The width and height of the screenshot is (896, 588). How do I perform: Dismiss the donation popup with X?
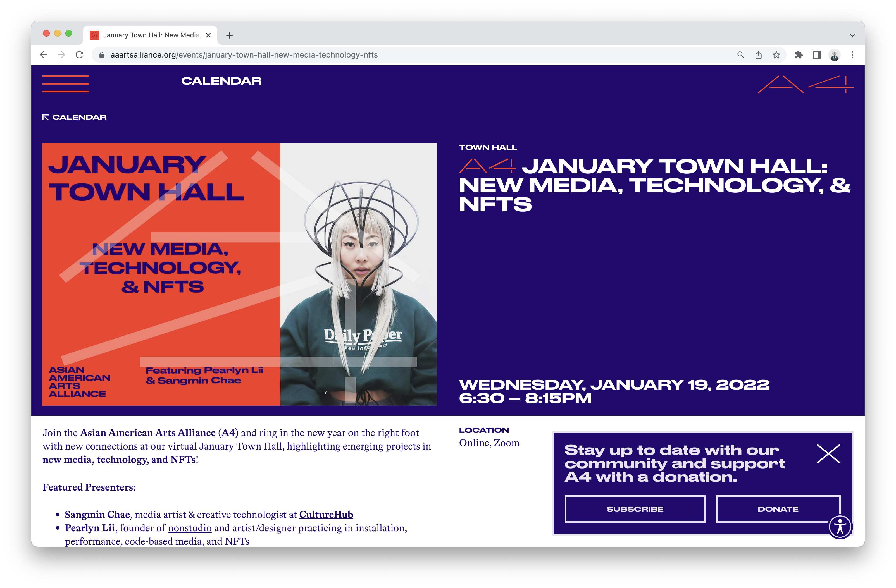pyautogui.click(x=828, y=454)
